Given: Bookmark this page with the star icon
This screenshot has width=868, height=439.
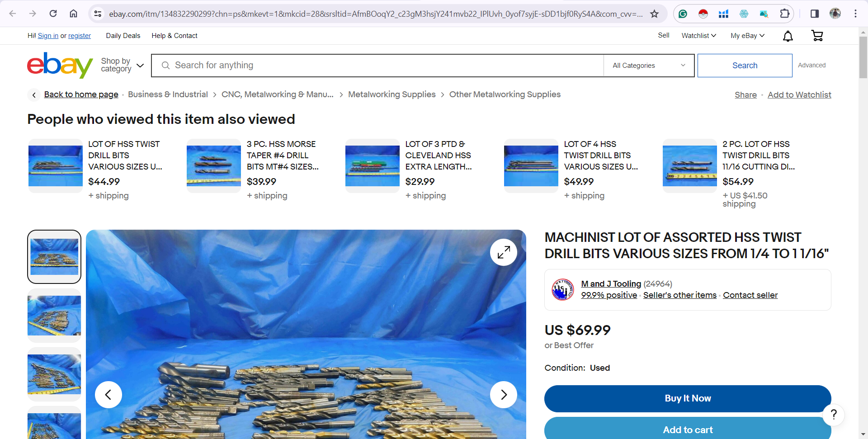Looking at the screenshot, I should pyautogui.click(x=654, y=14).
